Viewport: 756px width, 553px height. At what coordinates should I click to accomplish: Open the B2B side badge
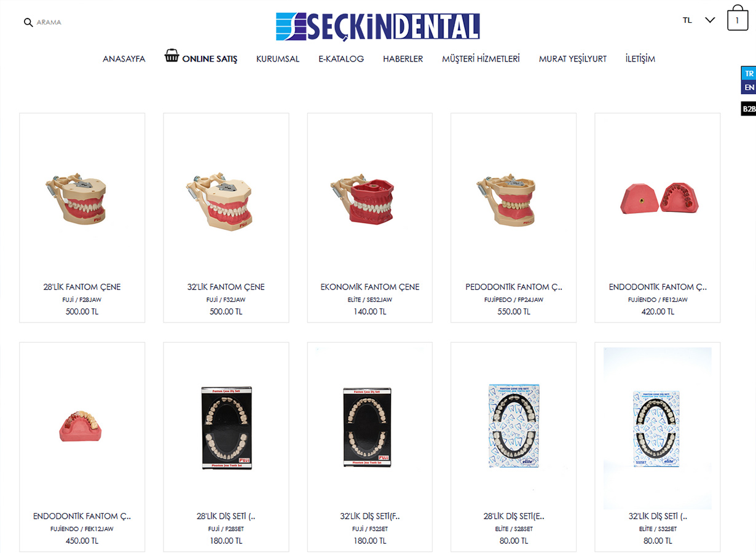point(749,109)
